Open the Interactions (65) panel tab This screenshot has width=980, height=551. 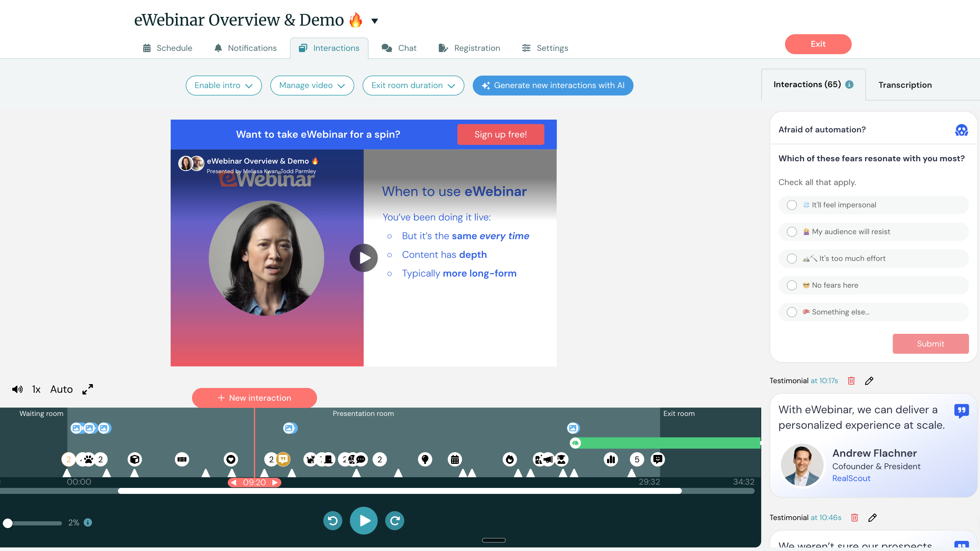pyautogui.click(x=813, y=85)
